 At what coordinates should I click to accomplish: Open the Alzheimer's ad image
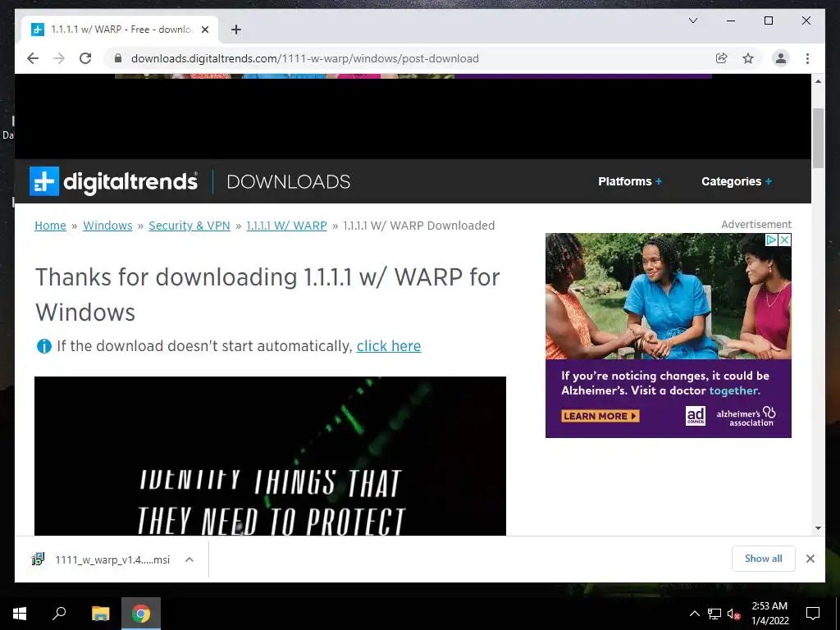pos(668,296)
